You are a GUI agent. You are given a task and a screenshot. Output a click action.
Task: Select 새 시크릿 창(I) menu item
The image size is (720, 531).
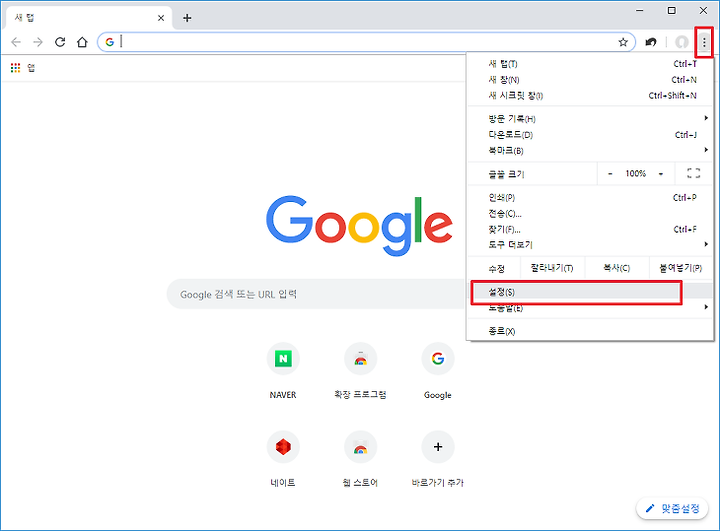click(x=590, y=96)
